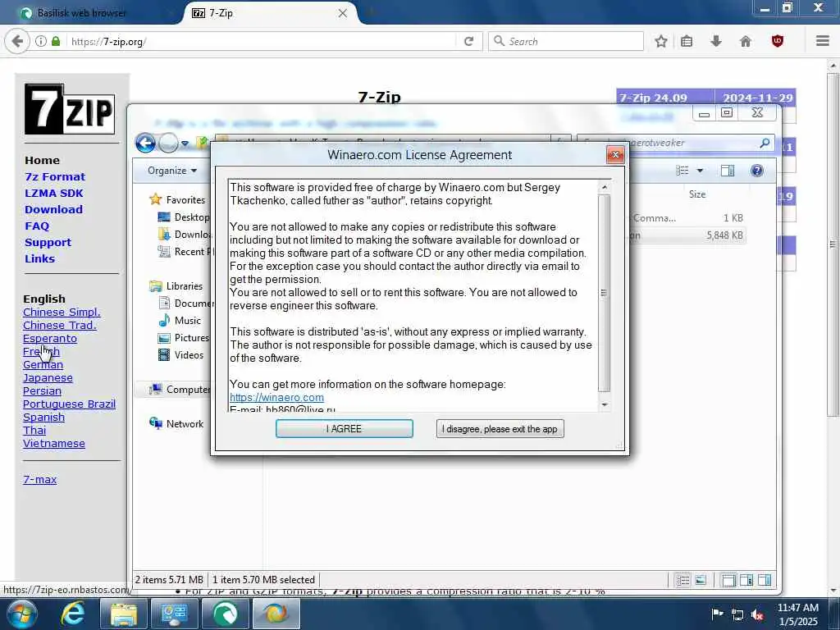Click the muted volume tray icon
Viewport: 840px width, 630px height.
tap(757, 614)
